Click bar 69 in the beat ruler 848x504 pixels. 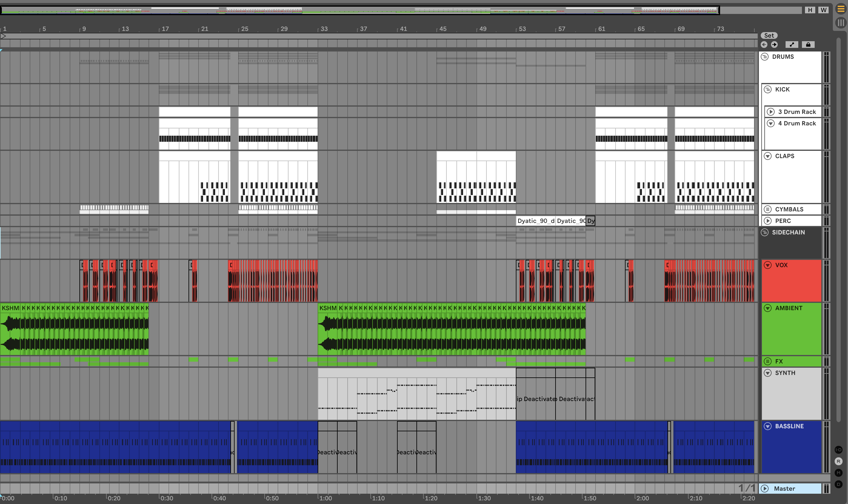click(x=681, y=29)
